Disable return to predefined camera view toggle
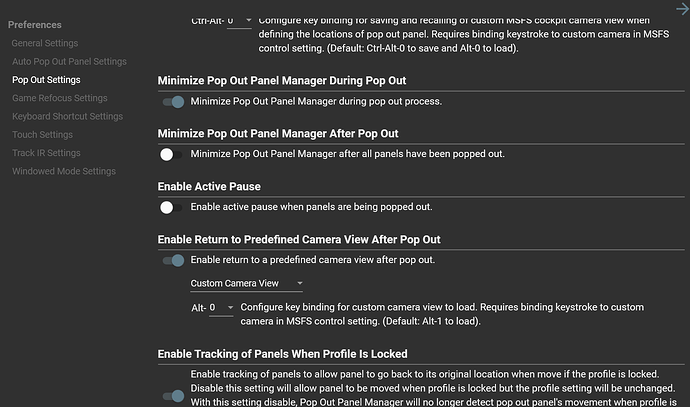690x407 pixels. (173, 260)
